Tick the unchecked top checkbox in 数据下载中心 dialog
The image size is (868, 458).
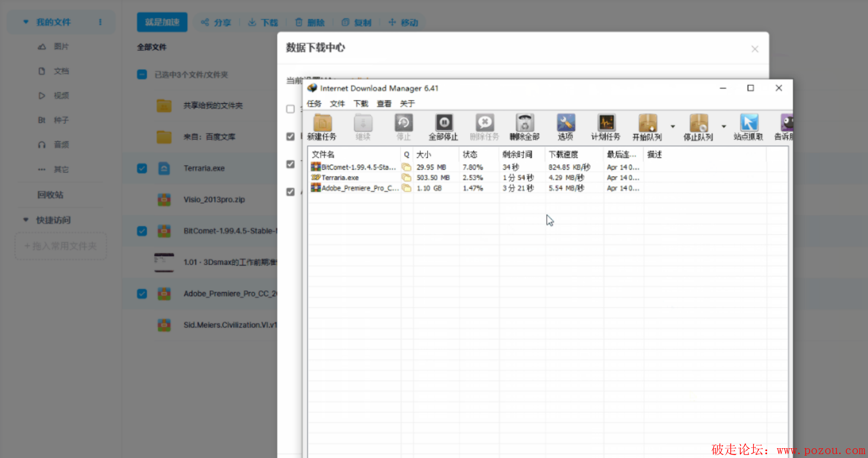[291, 109]
